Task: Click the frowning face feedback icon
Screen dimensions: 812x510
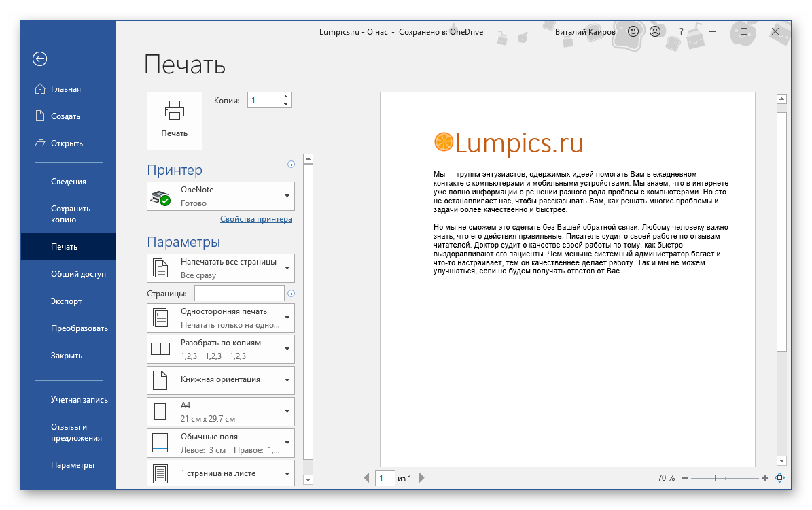Action: (654, 31)
